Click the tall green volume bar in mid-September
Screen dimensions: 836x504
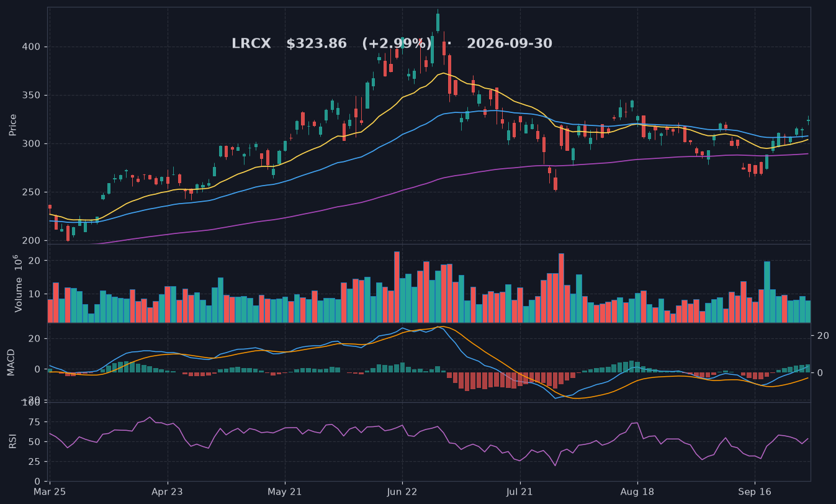[767, 292]
